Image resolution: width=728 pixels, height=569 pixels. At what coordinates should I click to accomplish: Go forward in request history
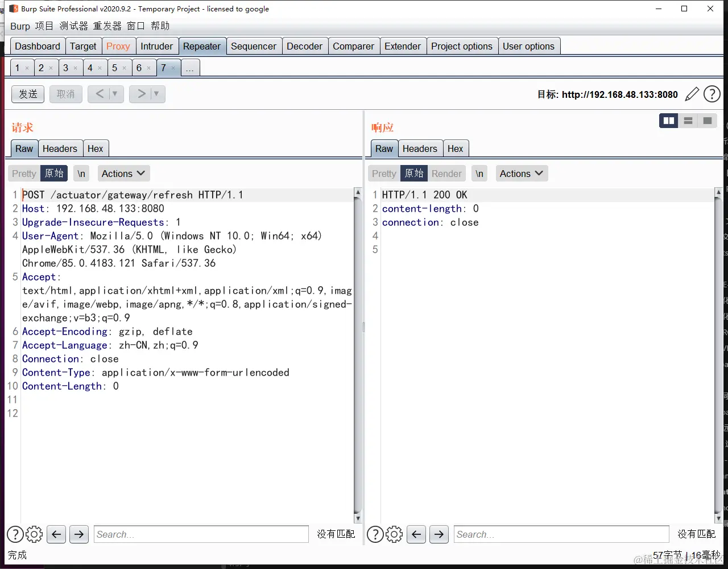141,94
